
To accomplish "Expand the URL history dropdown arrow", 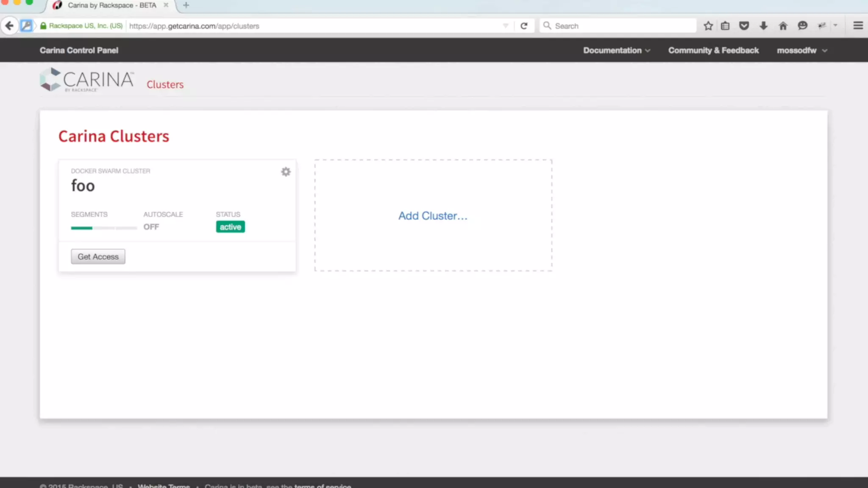I will (505, 26).
